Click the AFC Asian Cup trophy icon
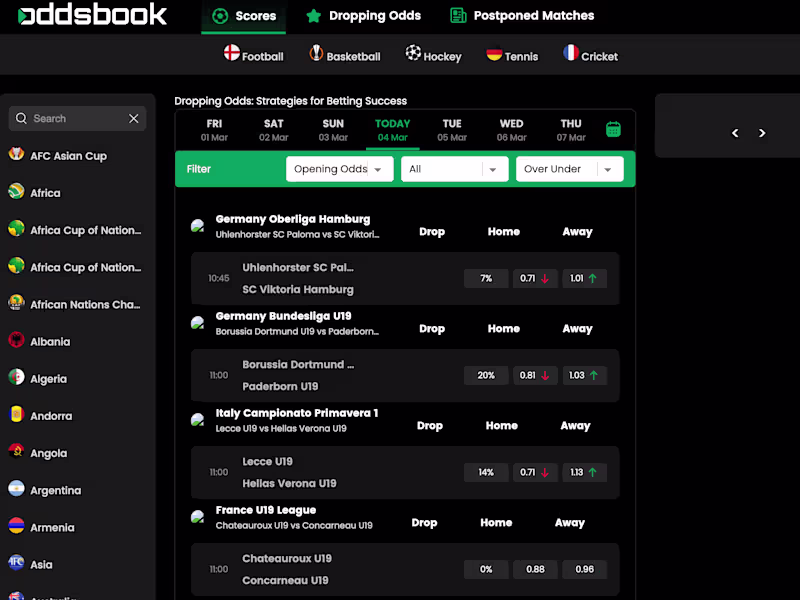Screen dimensions: 800x600 click(x=16, y=154)
